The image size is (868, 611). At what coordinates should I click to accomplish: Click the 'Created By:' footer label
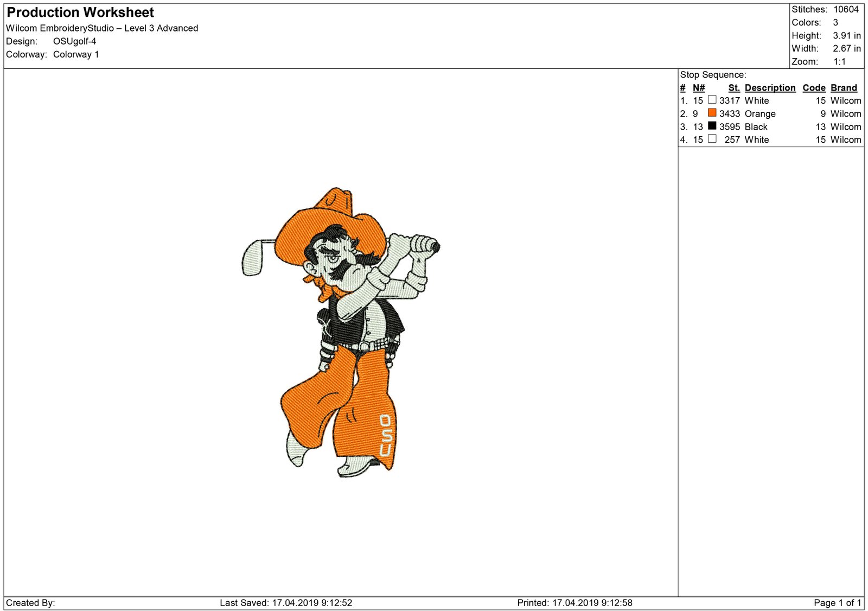30,603
